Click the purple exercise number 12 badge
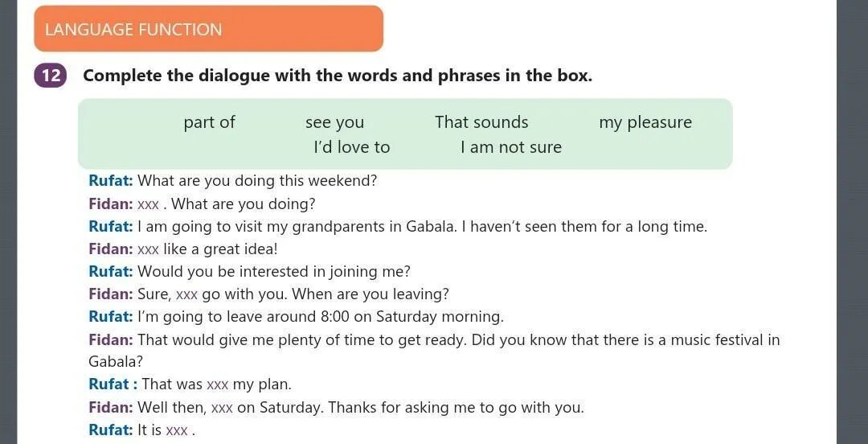The height and width of the screenshot is (444, 868). point(51,76)
